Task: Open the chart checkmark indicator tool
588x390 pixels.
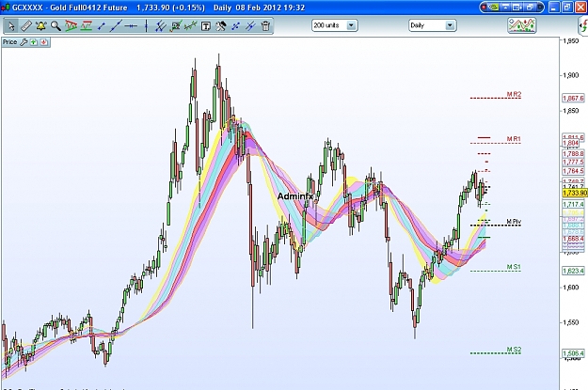Action: (176, 26)
